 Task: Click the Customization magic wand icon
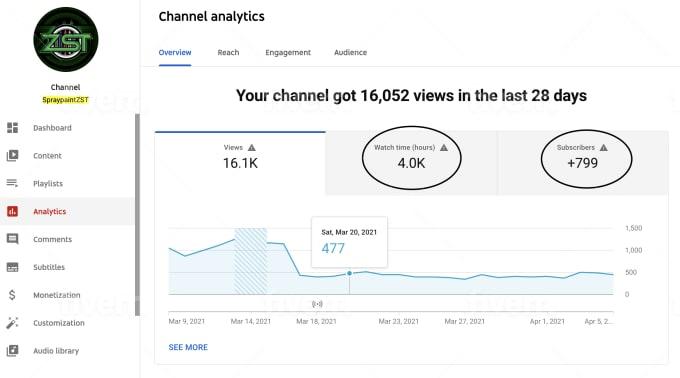[x=12, y=323]
